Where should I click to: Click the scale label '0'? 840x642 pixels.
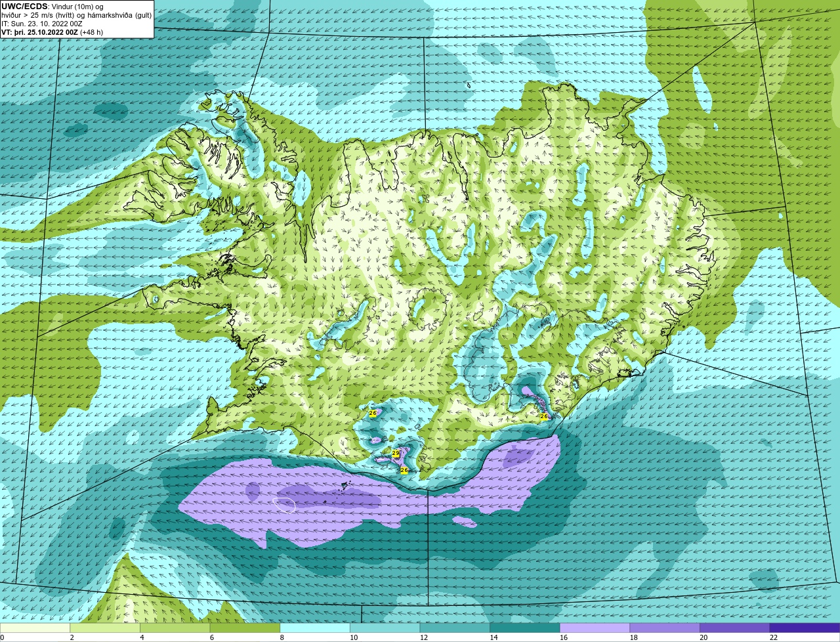coord(2,637)
